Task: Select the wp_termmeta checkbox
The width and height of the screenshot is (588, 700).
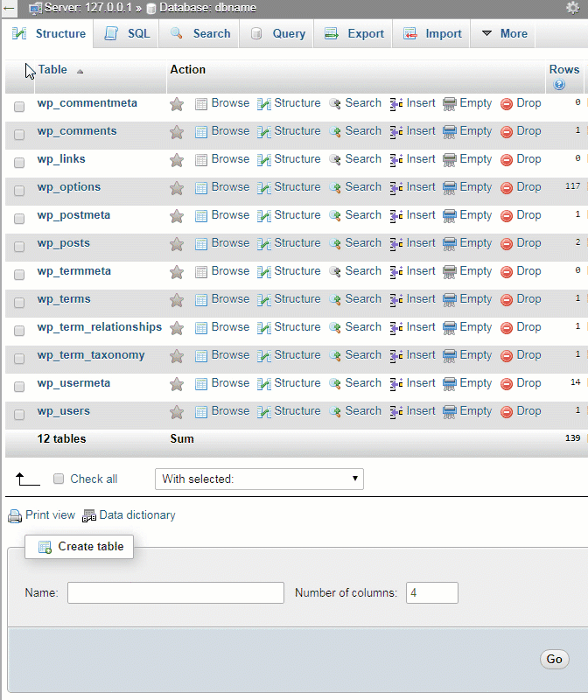Action: (x=19, y=275)
